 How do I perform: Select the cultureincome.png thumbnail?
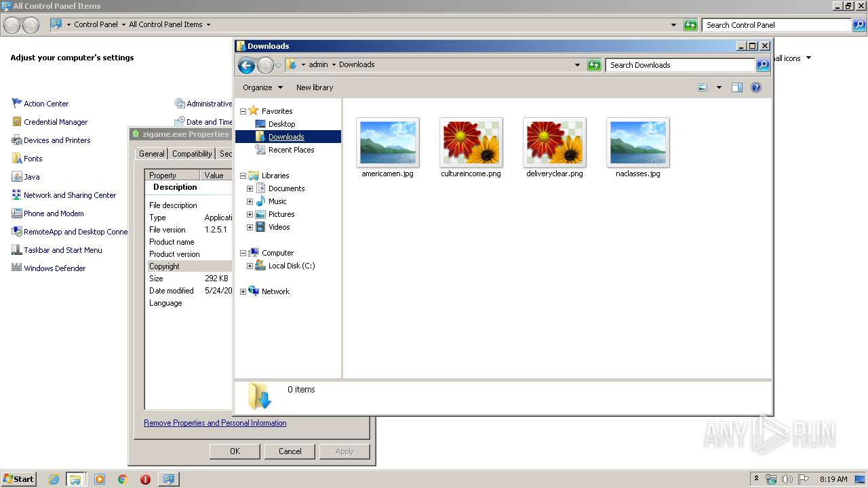(471, 142)
